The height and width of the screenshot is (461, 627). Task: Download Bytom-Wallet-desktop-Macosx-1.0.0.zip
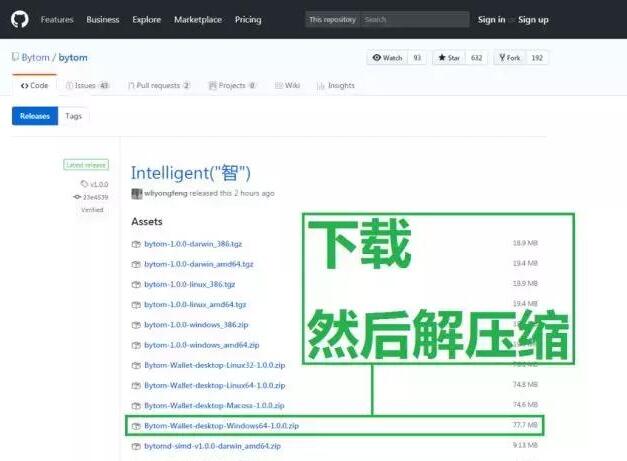pyautogui.click(x=214, y=405)
